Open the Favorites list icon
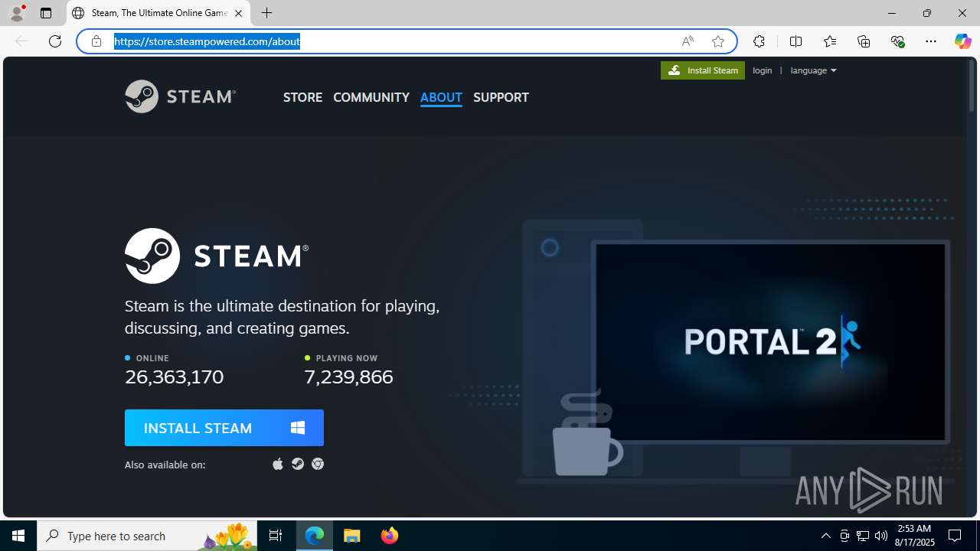This screenshot has height=551, width=980. pos(830,41)
